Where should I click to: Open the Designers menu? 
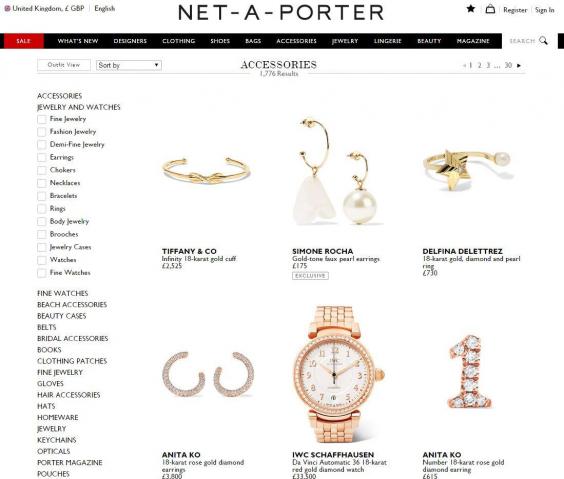pos(130,41)
